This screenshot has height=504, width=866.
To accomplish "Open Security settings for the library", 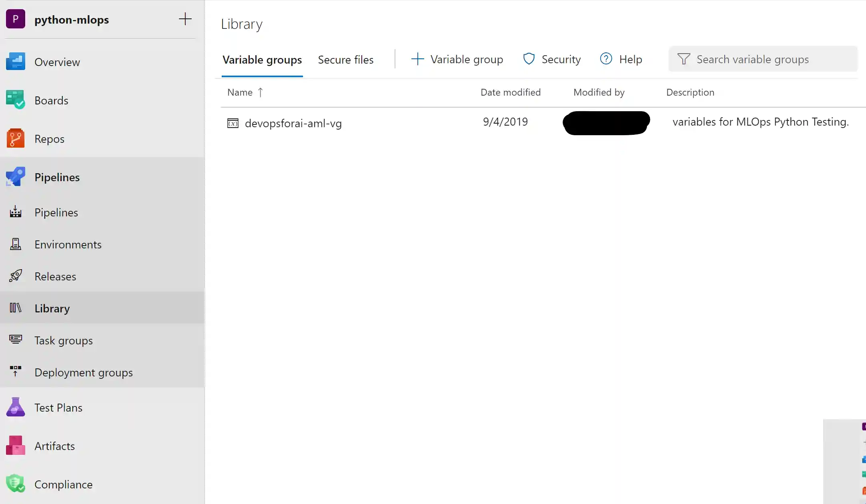I will coord(552,59).
